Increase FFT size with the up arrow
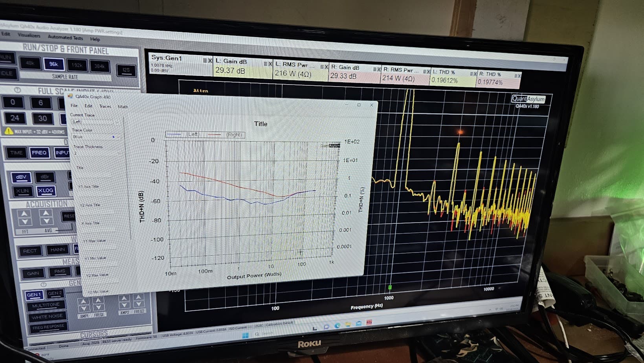This screenshot has width=644, height=363. [x=24, y=213]
